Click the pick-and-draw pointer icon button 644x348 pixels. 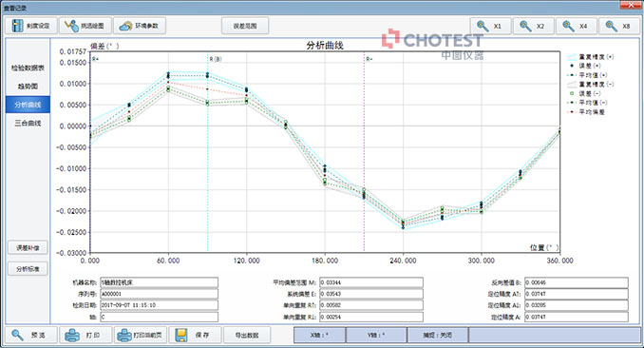tap(85, 26)
